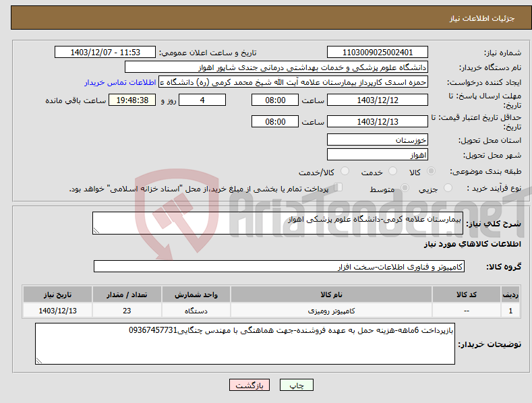Screen dimensions: 532x403
Task: Click the table date cell 1403/12/13
Action: click(58, 311)
